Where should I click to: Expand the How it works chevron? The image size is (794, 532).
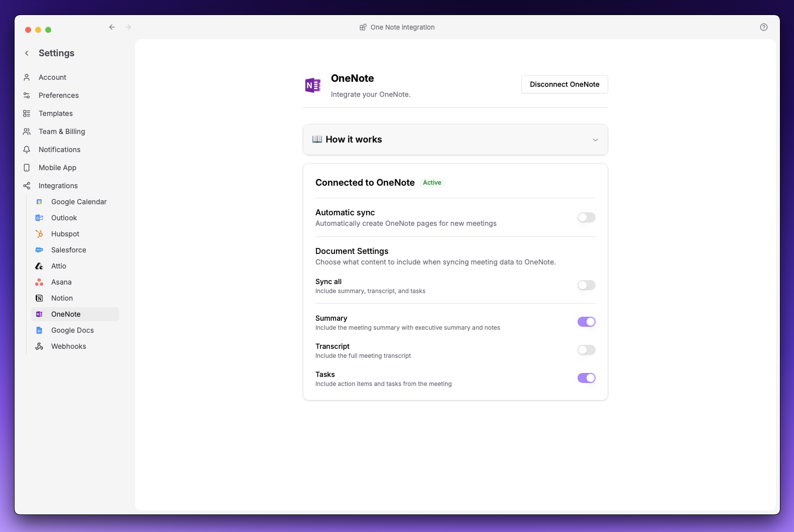point(596,140)
